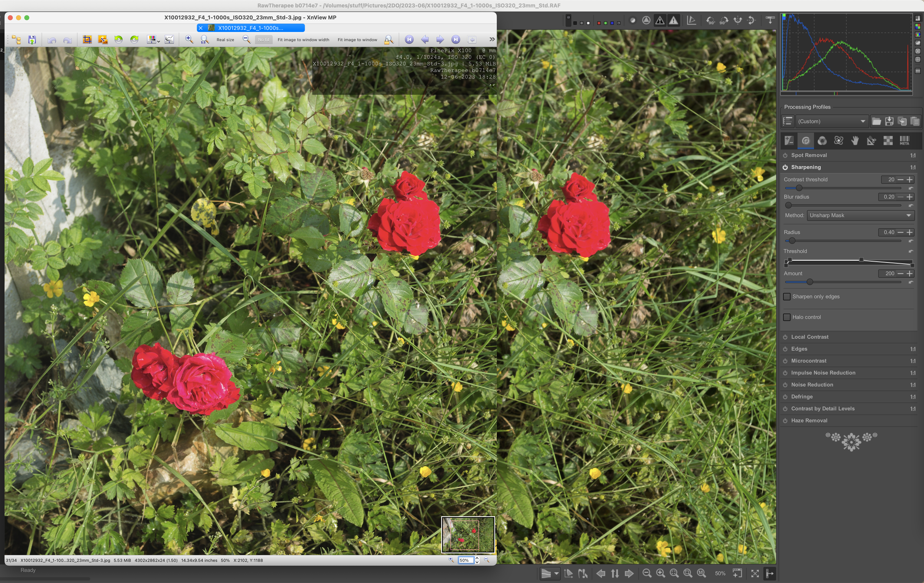Click Fit image to window button
The height and width of the screenshot is (583, 924).
coord(357,40)
